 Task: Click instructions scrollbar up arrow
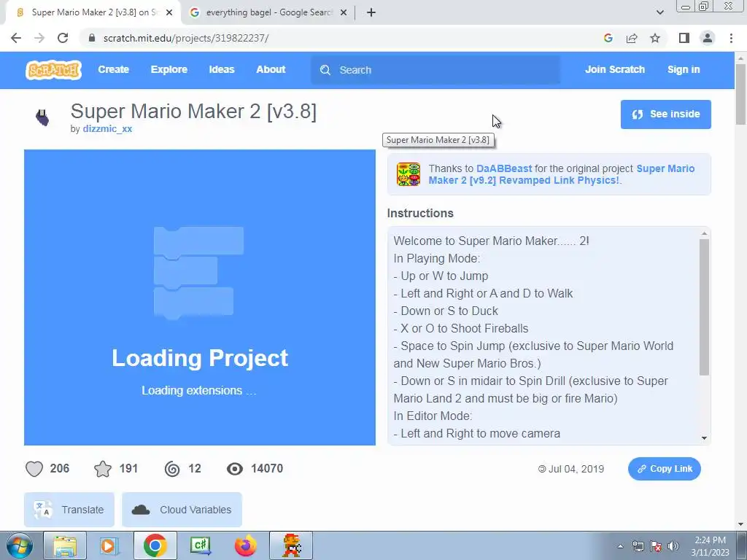click(x=704, y=233)
